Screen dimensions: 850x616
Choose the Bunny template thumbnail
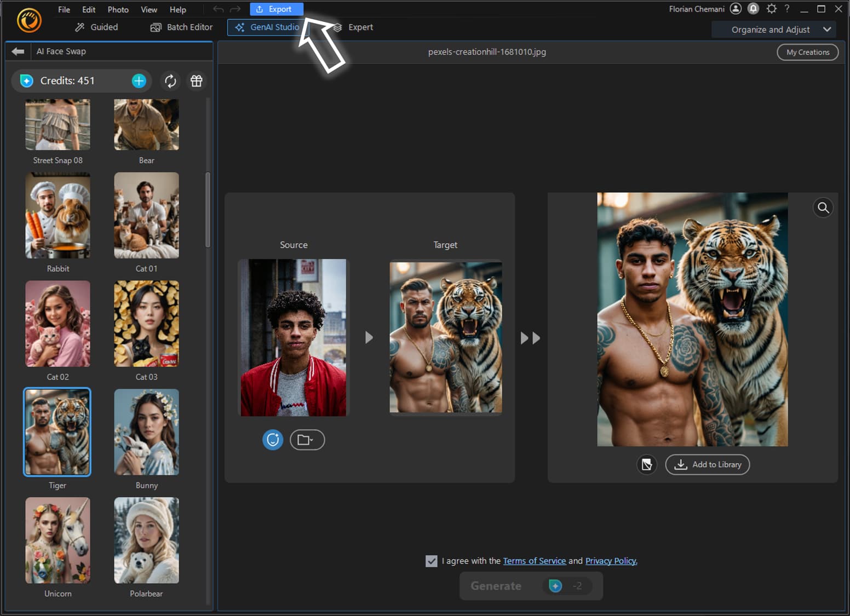click(x=146, y=432)
